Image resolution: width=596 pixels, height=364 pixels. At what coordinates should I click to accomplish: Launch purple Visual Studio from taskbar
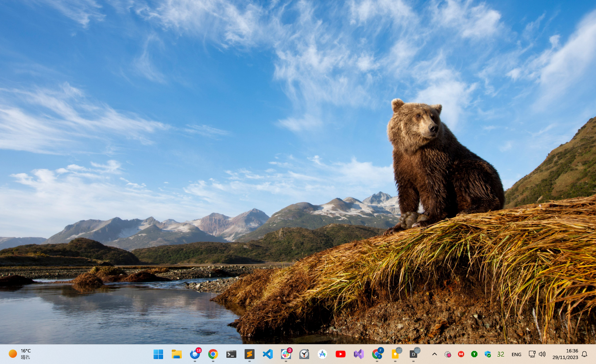click(x=359, y=354)
